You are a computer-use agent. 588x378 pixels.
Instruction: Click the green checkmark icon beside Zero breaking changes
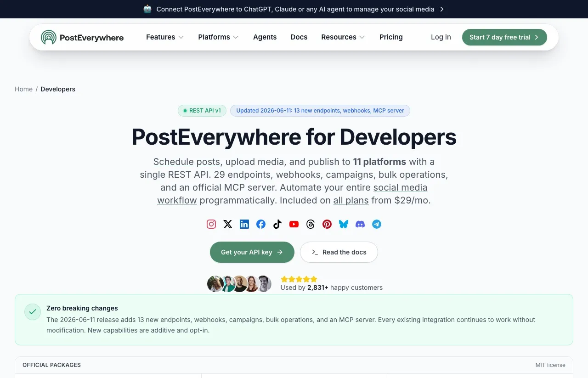(x=32, y=311)
